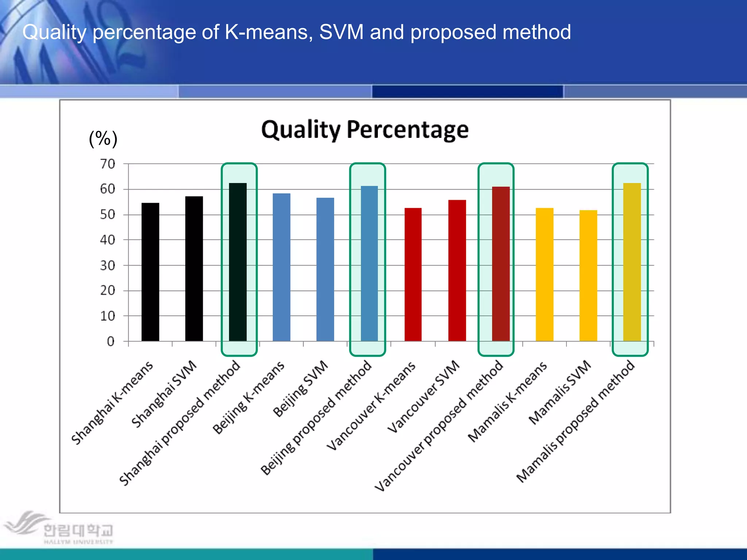The height and width of the screenshot is (560, 747).
Task: Click the Shanghai K-means axis label
Action: (112, 403)
